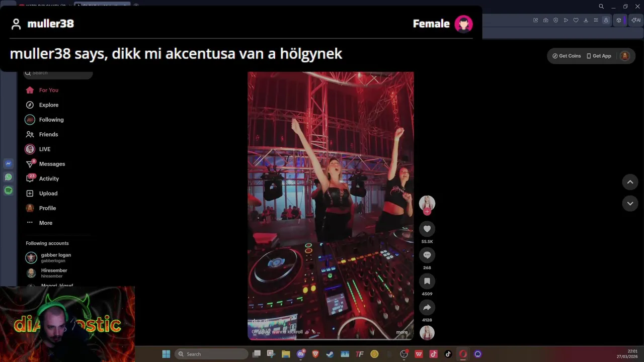This screenshot has width=644, height=362.
Task: Open the ad blocker shield icon
Action: 556,20
